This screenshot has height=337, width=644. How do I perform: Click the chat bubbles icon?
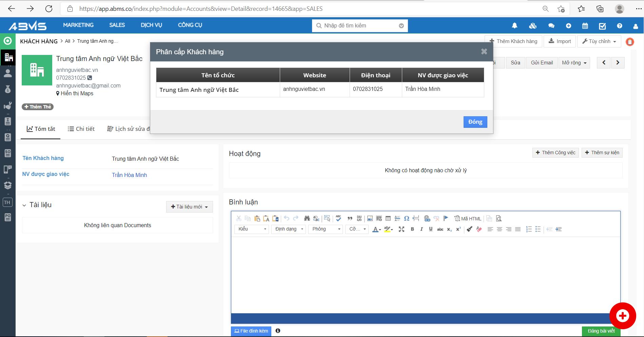pos(551,26)
